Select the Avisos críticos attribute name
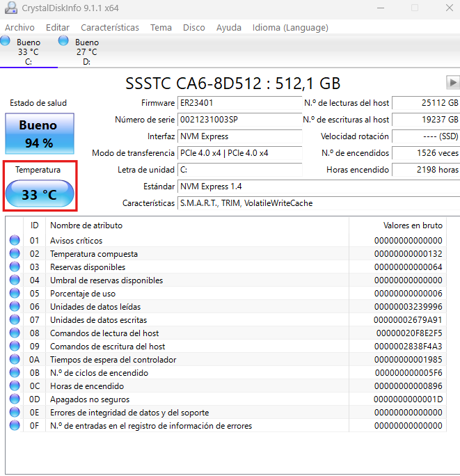The image size is (460, 476). pos(77,241)
